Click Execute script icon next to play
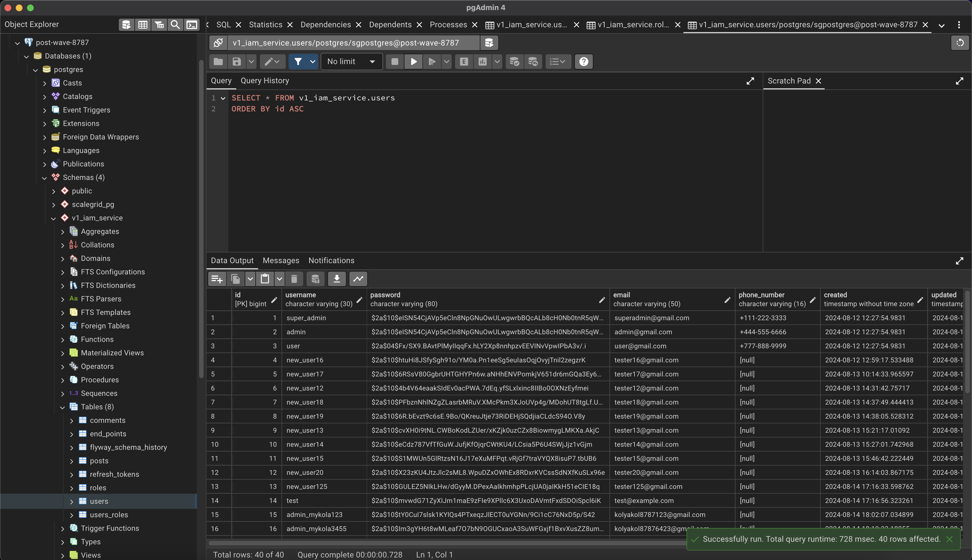The width and height of the screenshot is (972, 560). click(432, 62)
